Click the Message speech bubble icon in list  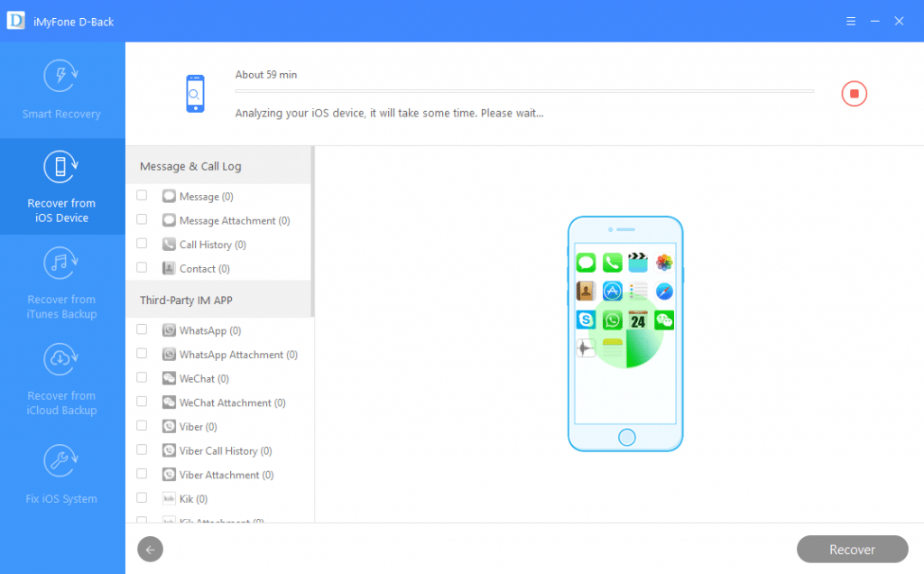click(169, 196)
